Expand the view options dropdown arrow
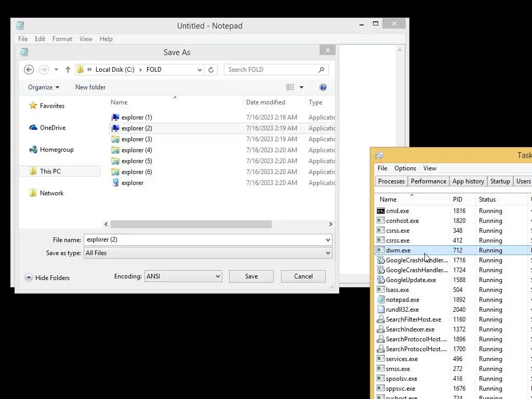Image resolution: width=532 pixels, height=399 pixels. (301, 87)
